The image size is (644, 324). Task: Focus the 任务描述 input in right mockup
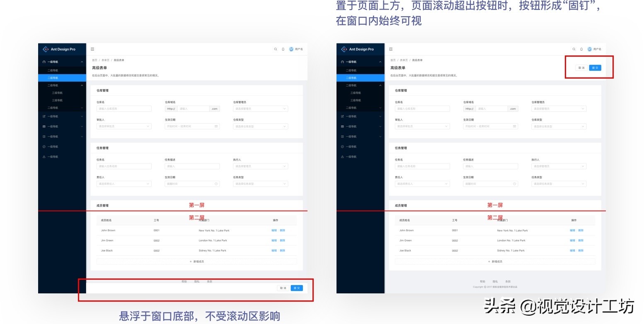click(491, 166)
